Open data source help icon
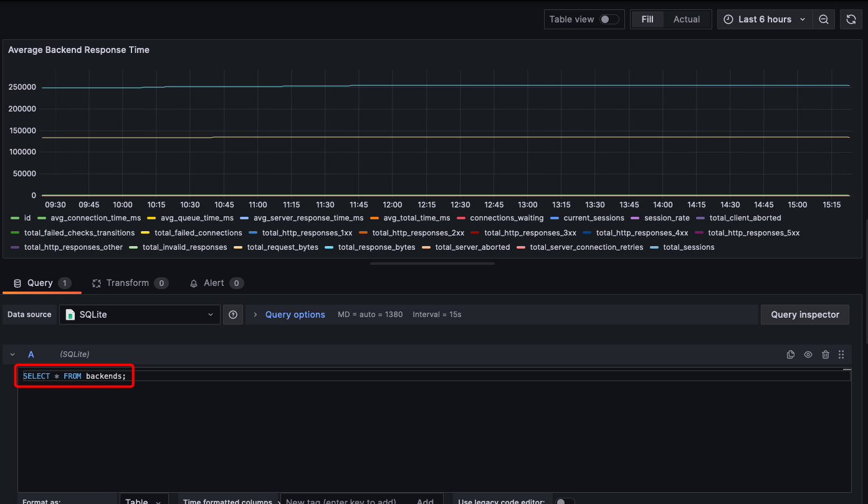The image size is (868, 504). pos(233,315)
